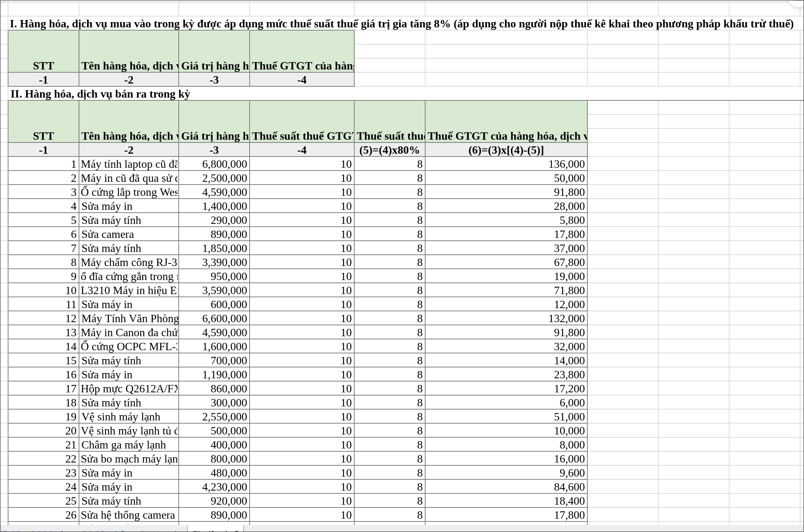Viewport: 804px width, 532px height.
Task: Click the '(5)=(4)x80%' formula header cell
Action: (389, 150)
